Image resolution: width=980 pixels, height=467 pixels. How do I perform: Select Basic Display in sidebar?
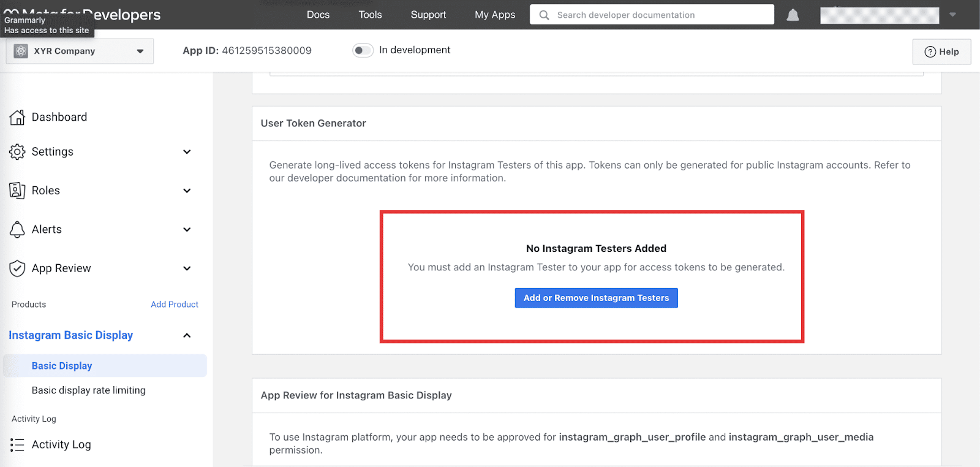(x=105, y=366)
